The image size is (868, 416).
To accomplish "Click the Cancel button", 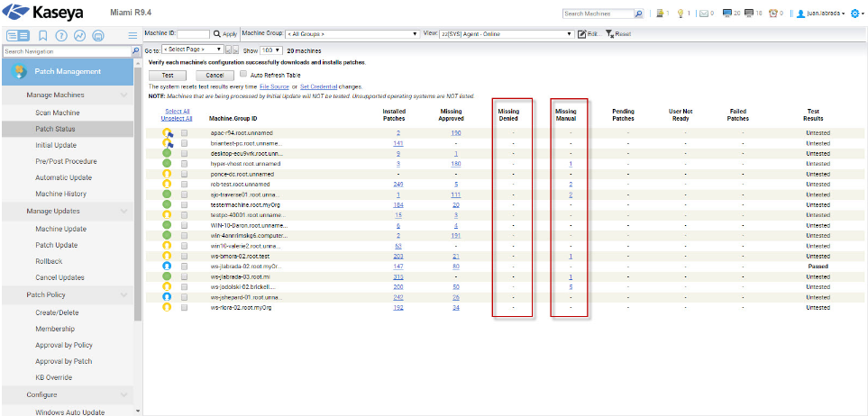I will pyautogui.click(x=215, y=76).
